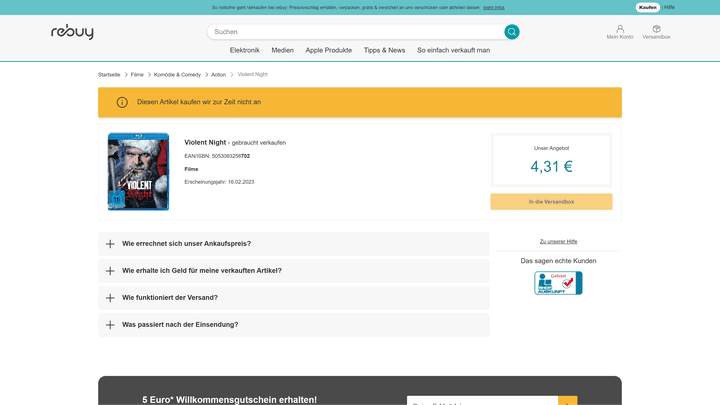720x405 pixels.
Task: Open the Medien menu
Action: point(282,50)
